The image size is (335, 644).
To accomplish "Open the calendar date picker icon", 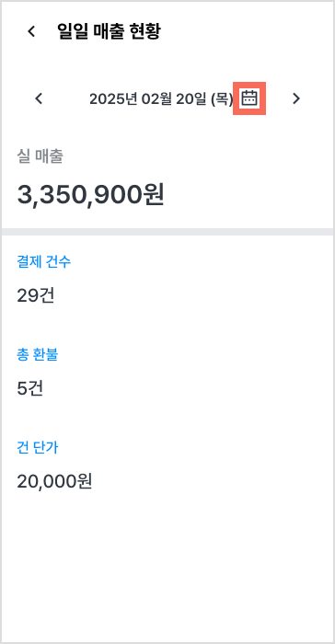I will click(249, 98).
